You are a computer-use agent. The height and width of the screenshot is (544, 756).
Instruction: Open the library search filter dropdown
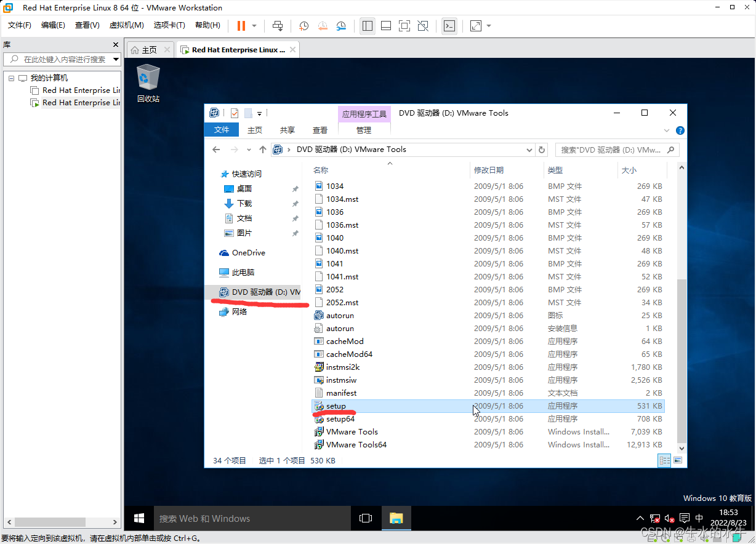[116, 60]
